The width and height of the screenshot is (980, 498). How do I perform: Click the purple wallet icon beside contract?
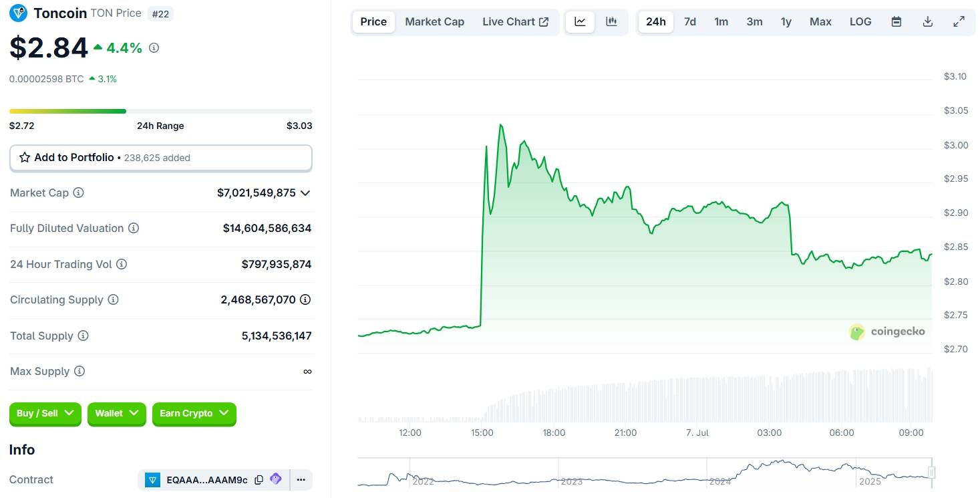point(276,479)
